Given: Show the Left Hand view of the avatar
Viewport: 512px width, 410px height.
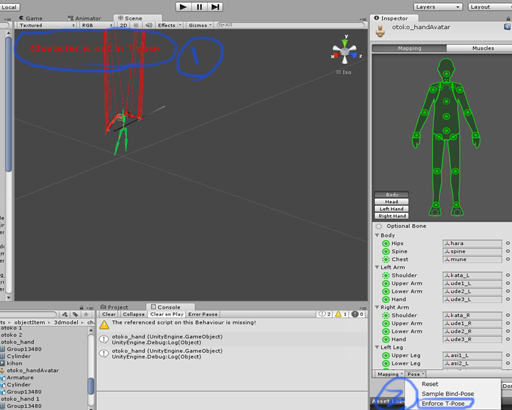Looking at the screenshot, I should 392,209.
